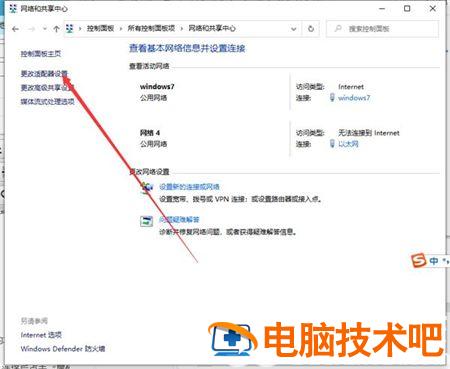Screen dimensions: 450x369
Task: Open 更改高级共享设置 sidebar link
Action: point(47,88)
